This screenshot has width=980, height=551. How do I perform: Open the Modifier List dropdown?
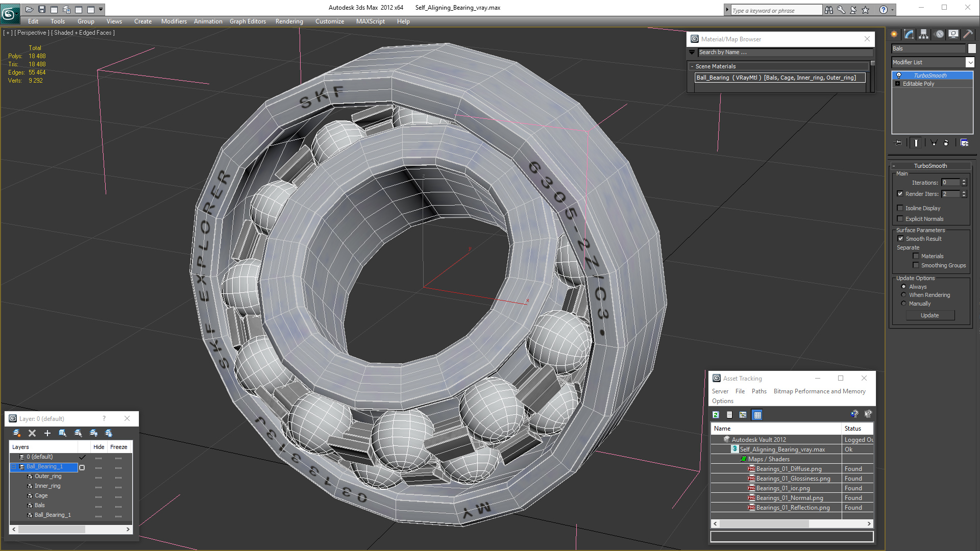[970, 62]
